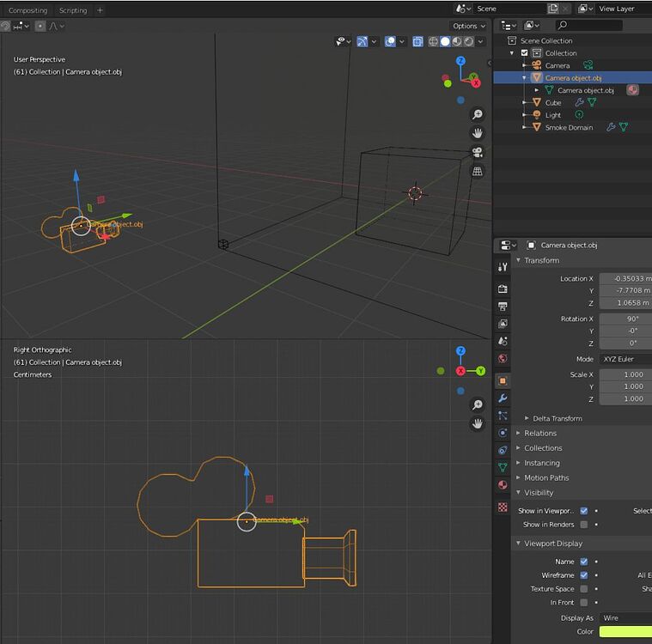Enable In Front checkbox
Image resolution: width=652 pixels, height=644 pixels.
coord(584,602)
